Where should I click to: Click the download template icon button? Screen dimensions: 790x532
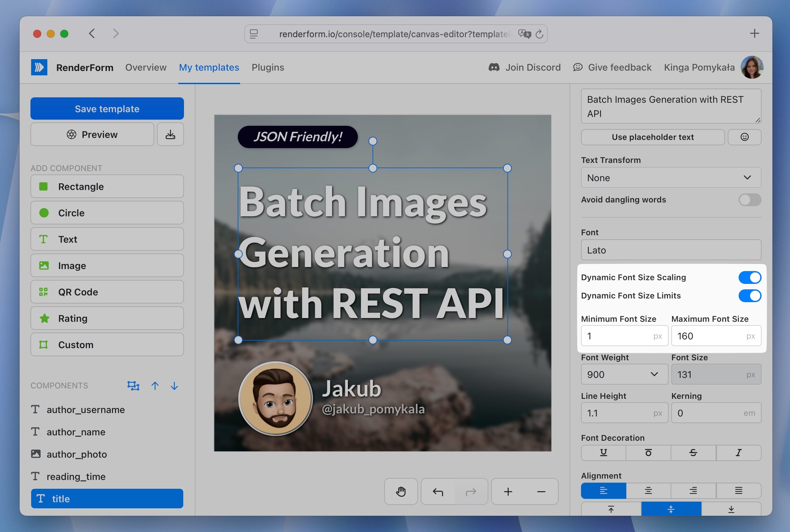[x=170, y=135]
